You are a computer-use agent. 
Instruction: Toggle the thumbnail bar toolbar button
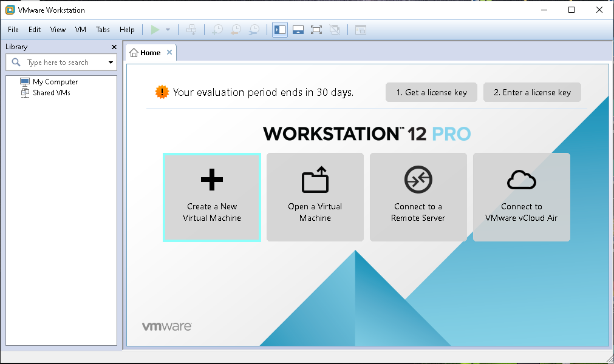[298, 30]
